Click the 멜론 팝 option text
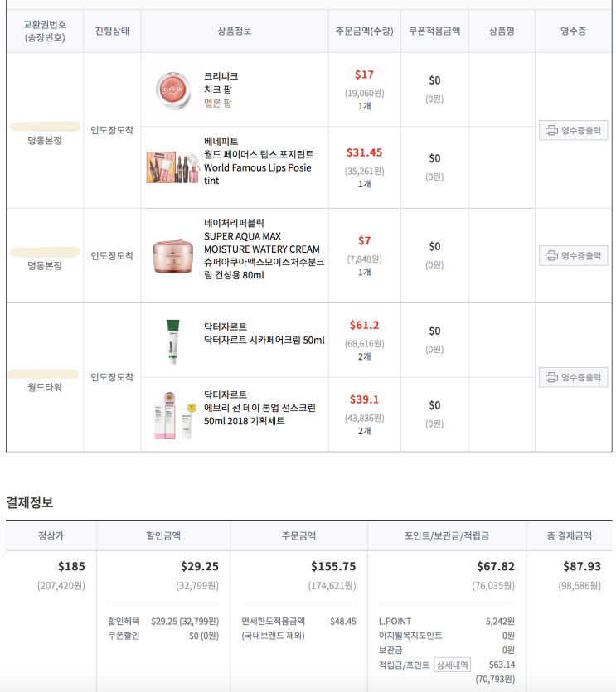Image resolution: width=616 pixels, height=692 pixels. [218, 103]
